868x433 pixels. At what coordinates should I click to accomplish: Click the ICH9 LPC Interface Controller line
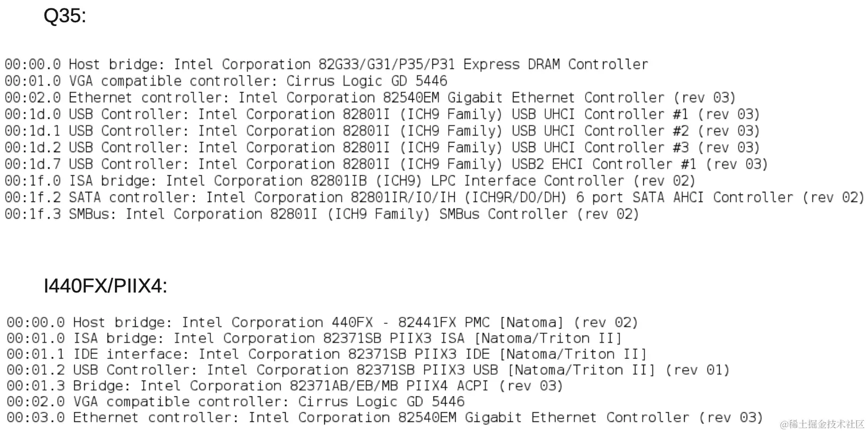click(x=350, y=181)
